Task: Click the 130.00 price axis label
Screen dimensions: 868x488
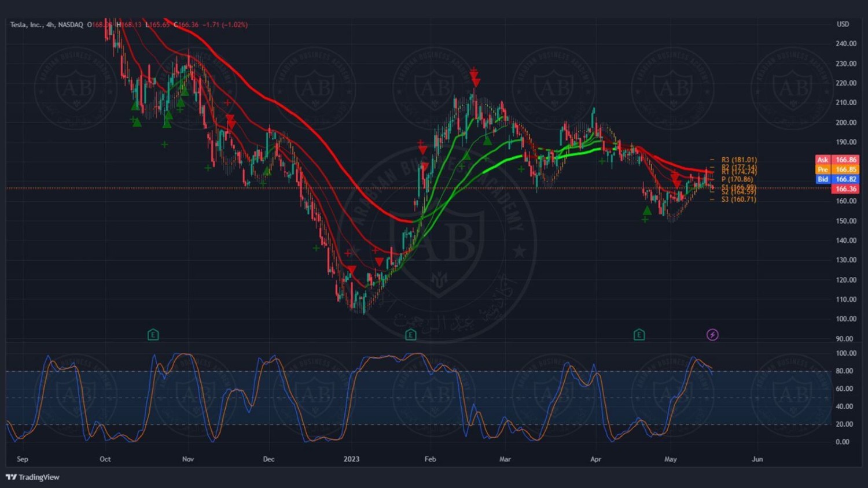Action: [846, 260]
